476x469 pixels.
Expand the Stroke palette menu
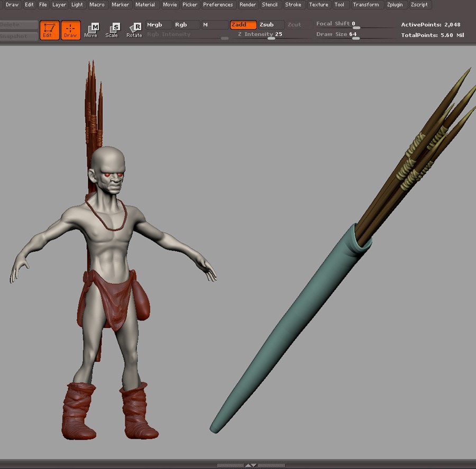[293, 5]
